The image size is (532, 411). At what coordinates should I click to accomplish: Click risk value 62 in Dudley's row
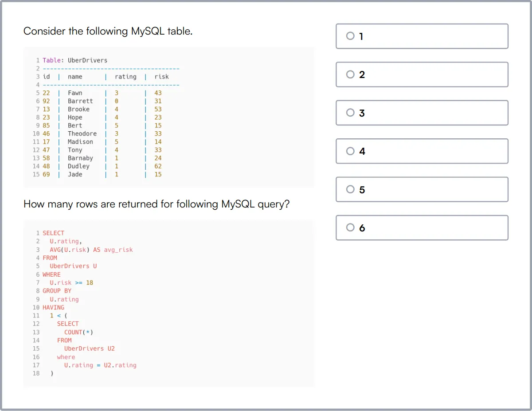point(158,166)
